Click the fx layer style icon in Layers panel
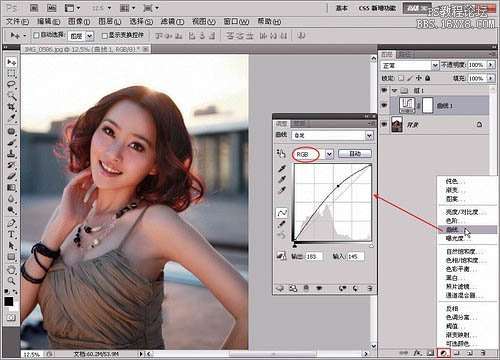Image resolution: width=500 pixels, height=360 pixels. coord(417,353)
